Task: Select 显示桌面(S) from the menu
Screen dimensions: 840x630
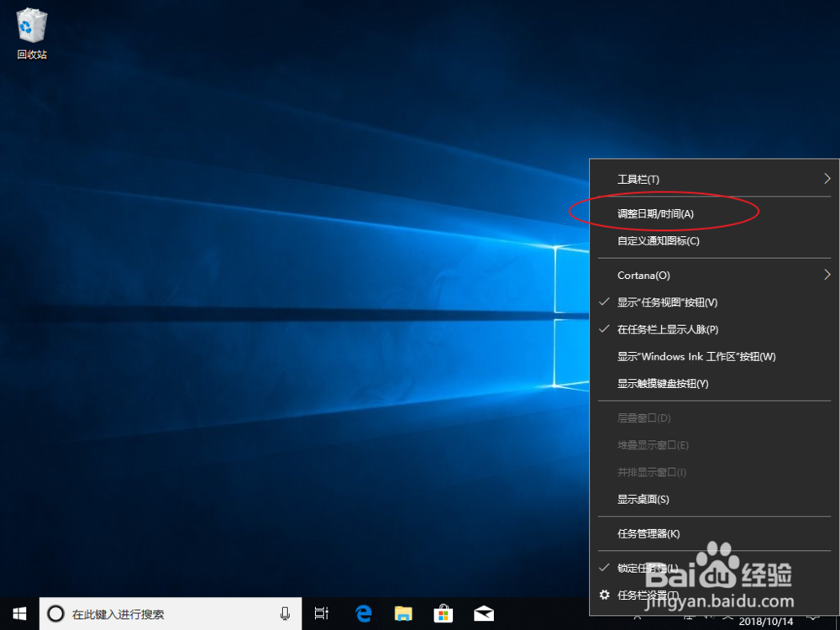Action: [714, 499]
